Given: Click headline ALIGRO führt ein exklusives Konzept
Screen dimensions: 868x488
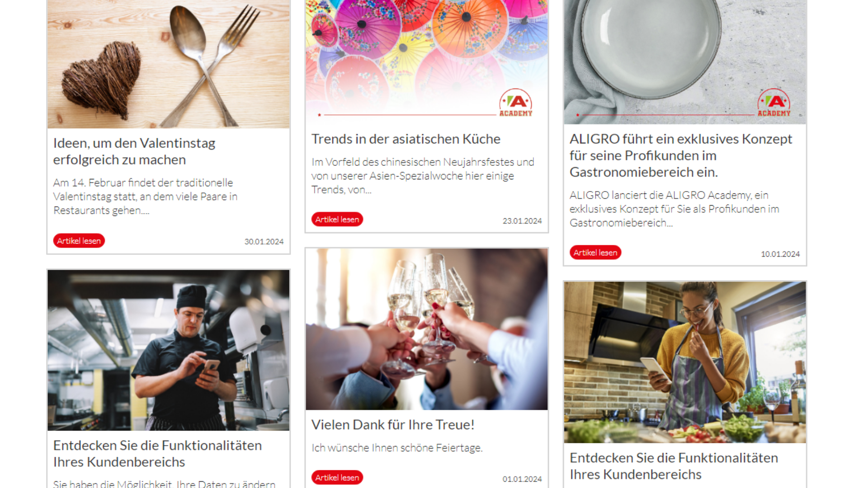Looking at the screenshot, I should (x=681, y=155).
